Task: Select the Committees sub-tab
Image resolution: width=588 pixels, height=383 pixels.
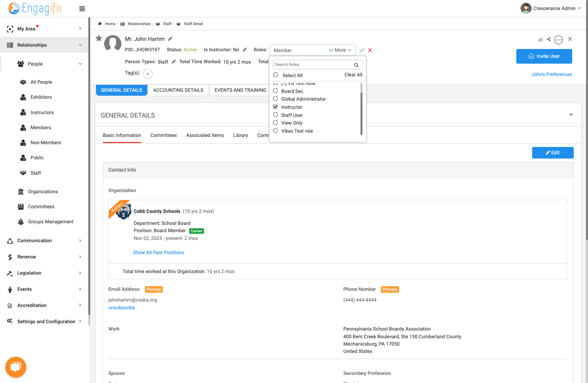Action: click(x=163, y=135)
